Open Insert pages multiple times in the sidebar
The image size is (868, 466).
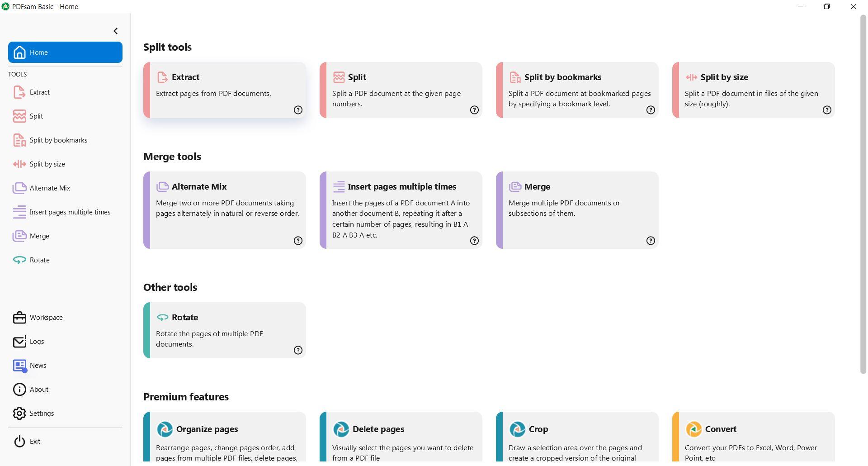(70, 212)
